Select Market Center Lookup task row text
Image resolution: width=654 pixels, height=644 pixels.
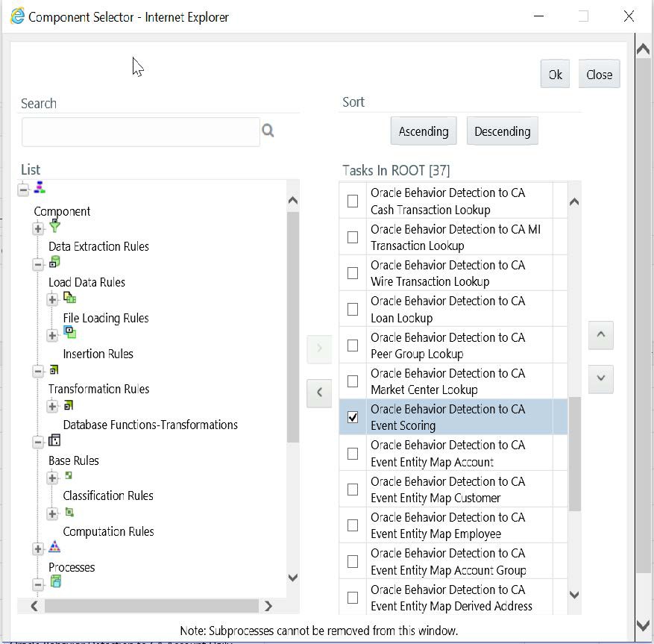pyautogui.click(x=447, y=381)
